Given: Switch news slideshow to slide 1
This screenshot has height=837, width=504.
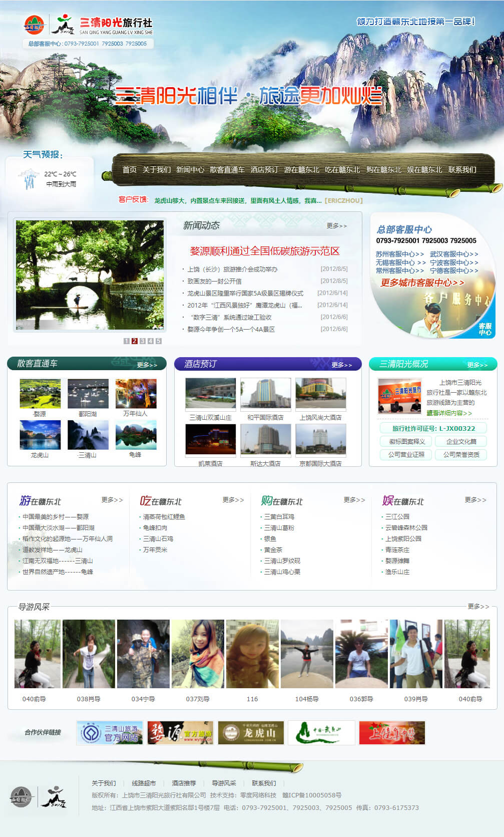Looking at the screenshot, I should [127, 341].
